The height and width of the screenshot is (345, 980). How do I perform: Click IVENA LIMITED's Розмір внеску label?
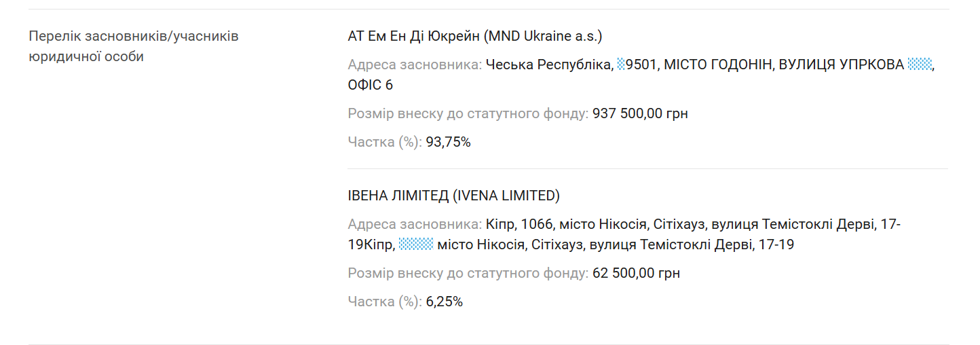(468, 273)
